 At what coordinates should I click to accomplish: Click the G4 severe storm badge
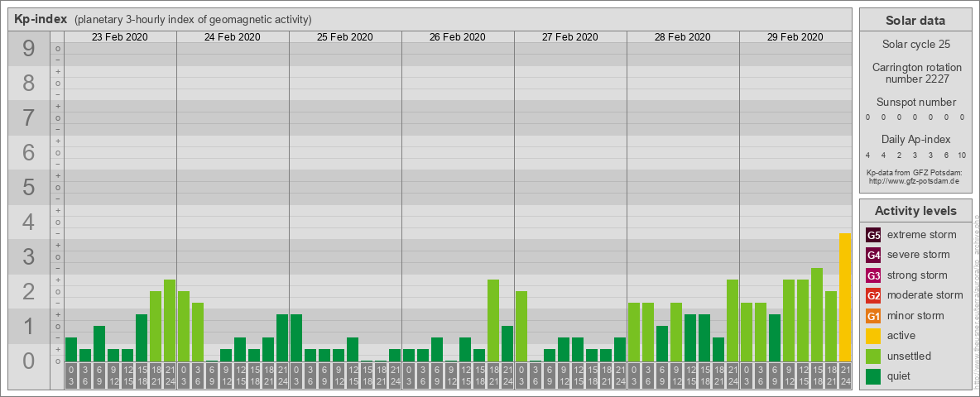(873, 256)
